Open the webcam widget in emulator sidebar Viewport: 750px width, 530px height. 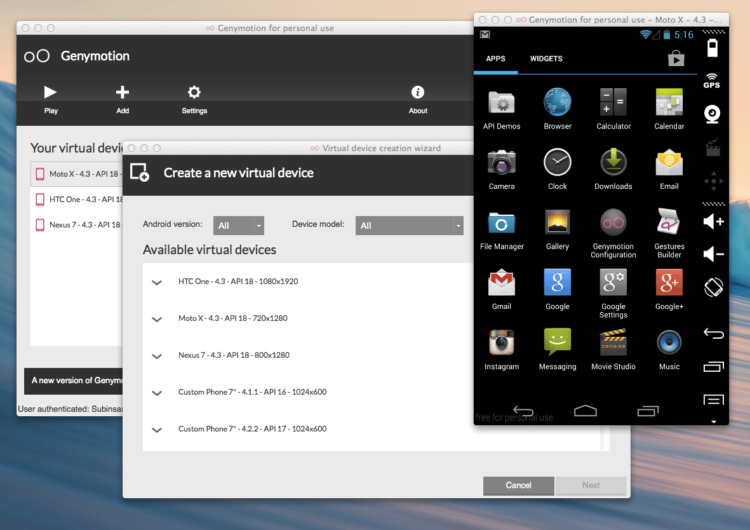click(x=712, y=114)
